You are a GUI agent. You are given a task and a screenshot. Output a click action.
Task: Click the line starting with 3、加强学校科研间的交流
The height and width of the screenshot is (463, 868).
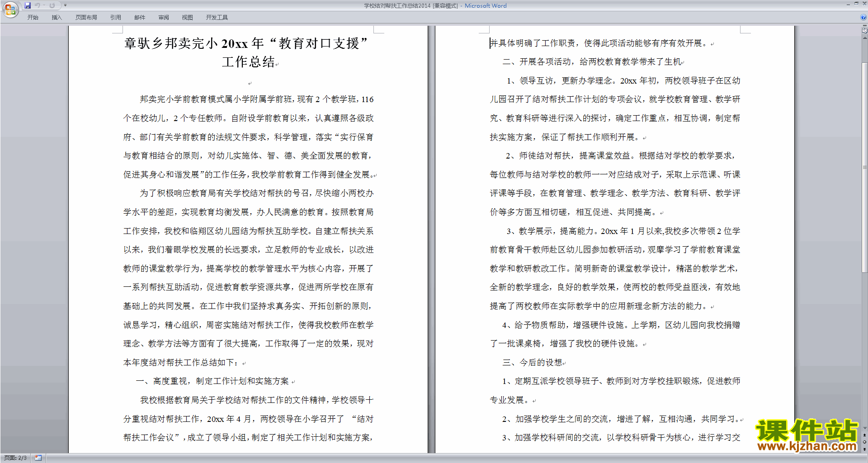pyautogui.click(x=621, y=438)
